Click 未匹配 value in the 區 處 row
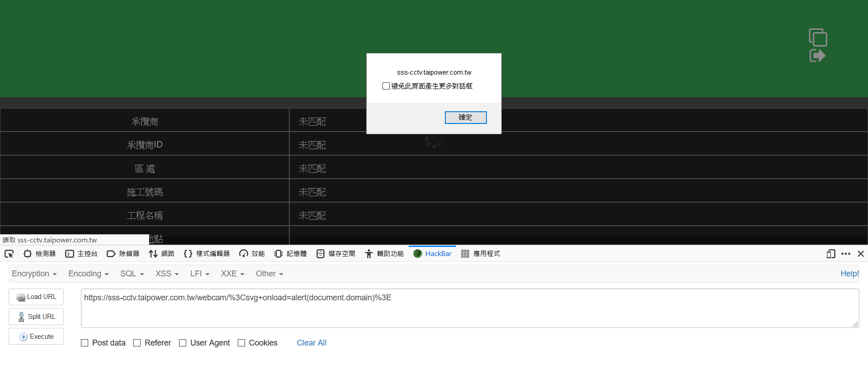This screenshot has width=868, height=384. (312, 168)
